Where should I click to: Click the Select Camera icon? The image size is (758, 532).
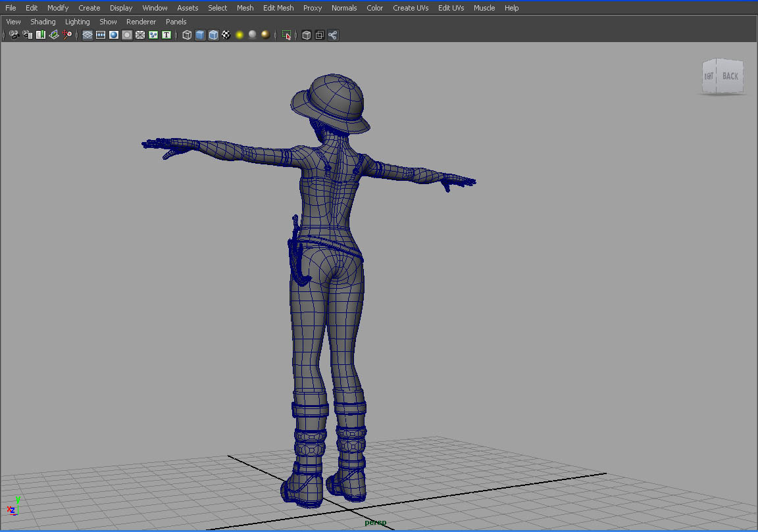coord(14,35)
